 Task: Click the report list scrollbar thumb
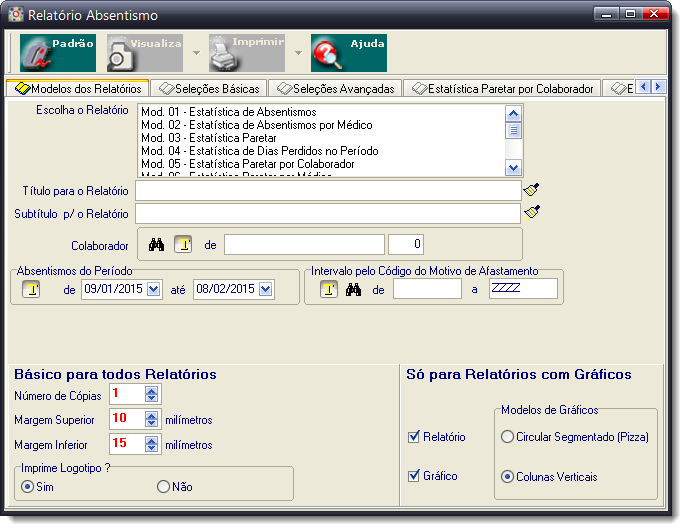[513, 130]
